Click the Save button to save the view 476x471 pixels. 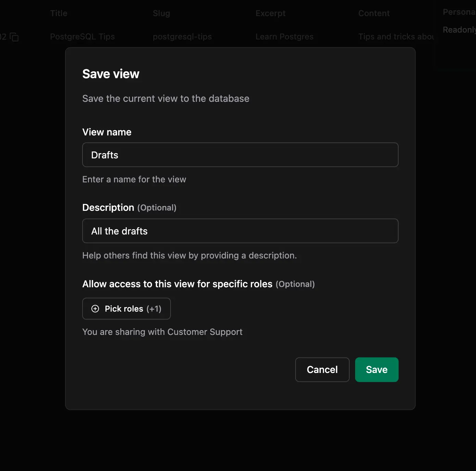tap(376, 370)
